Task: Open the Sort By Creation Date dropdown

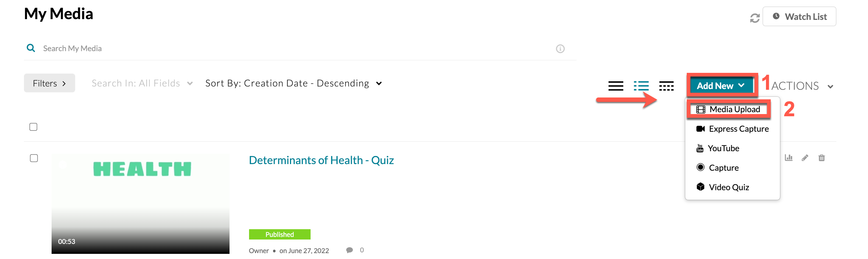Action: [x=293, y=84]
